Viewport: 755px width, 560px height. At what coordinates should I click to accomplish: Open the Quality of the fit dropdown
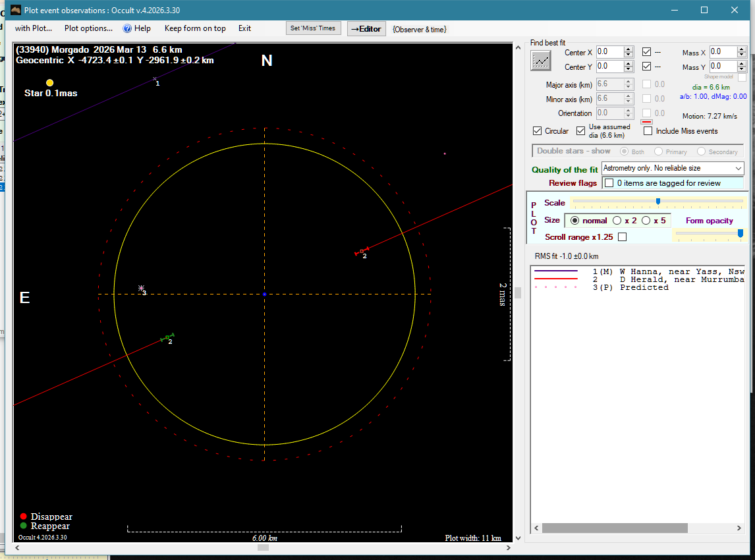[737, 169]
